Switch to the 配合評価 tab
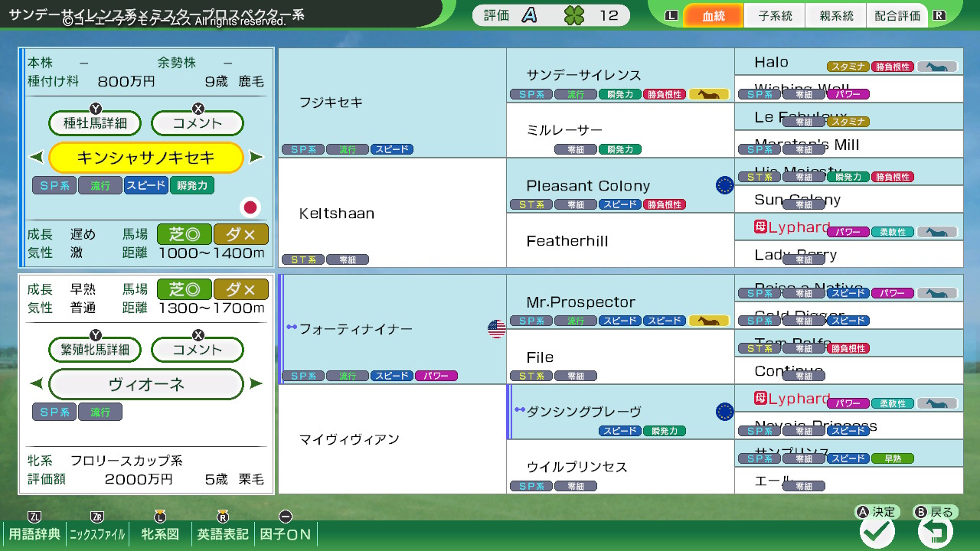 pyautogui.click(x=897, y=16)
